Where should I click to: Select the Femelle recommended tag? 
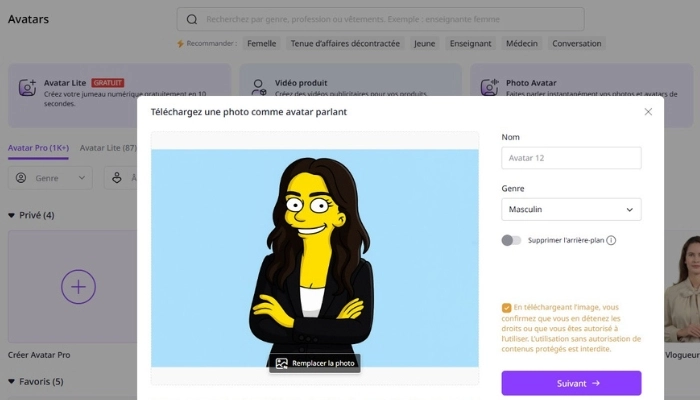click(x=262, y=43)
